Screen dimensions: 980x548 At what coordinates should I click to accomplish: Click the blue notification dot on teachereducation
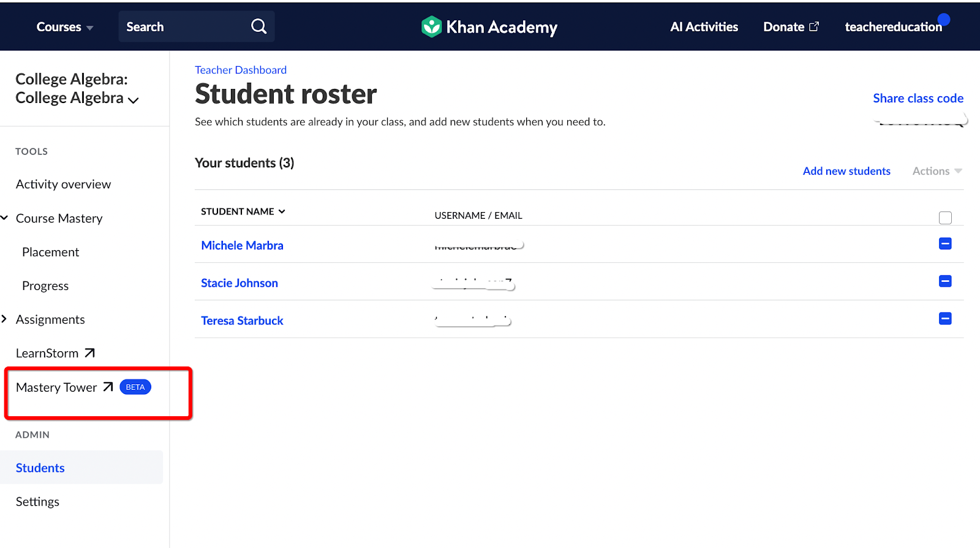pyautogui.click(x=944, y=20)
